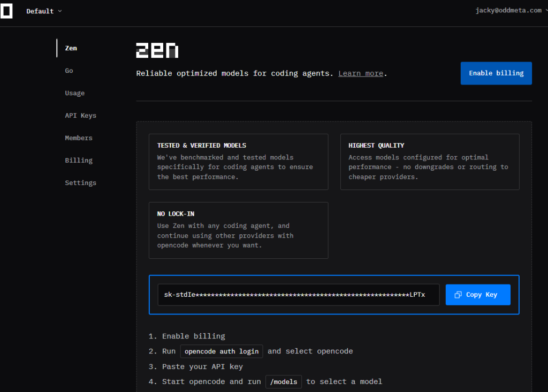Click the masked API key field

click(298, 295)
